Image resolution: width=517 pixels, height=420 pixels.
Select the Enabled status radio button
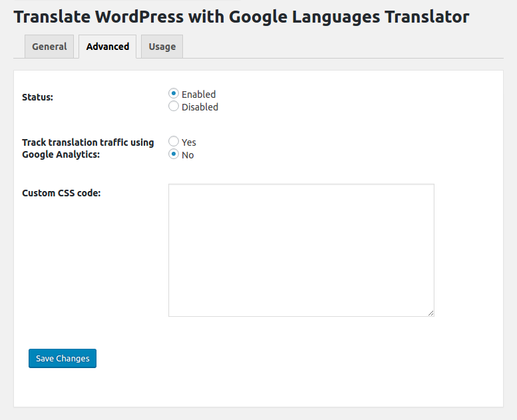point(174,93)
